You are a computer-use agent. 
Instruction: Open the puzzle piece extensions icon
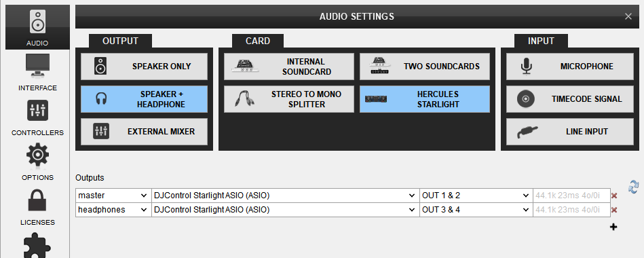click(37, 248)
